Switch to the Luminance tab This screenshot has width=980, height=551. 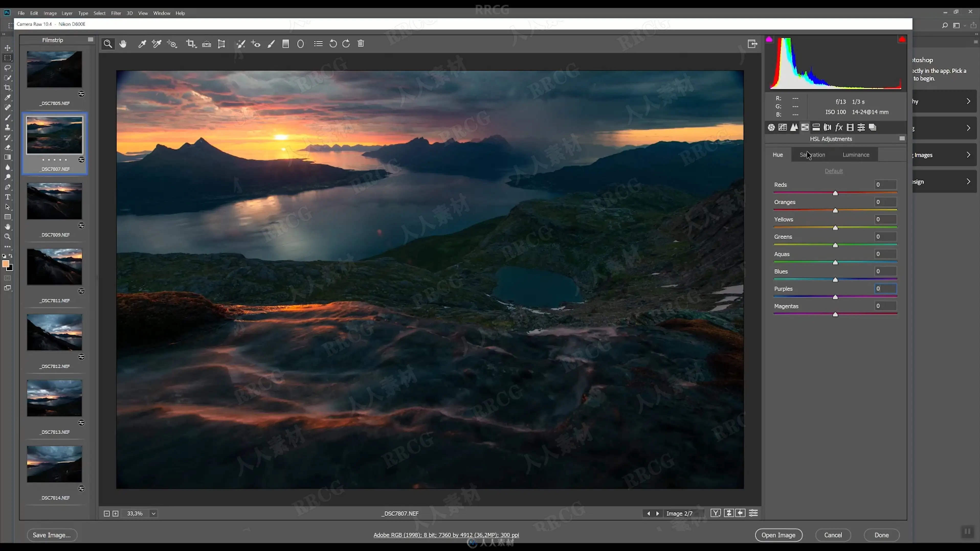pos(856,155)
